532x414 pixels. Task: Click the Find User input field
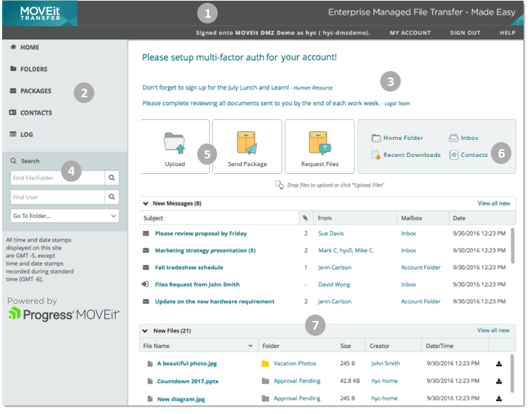tap(57, 197)
